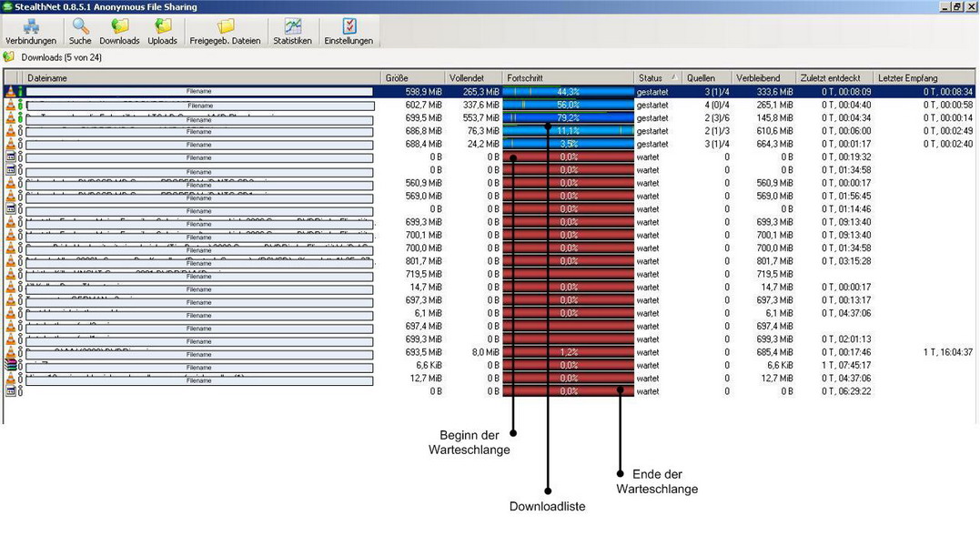Viewport: 980px width, 546px height.
Task: Click VLC cone icon of 688,4 MiB row
Action: click(x=11, y=144)
